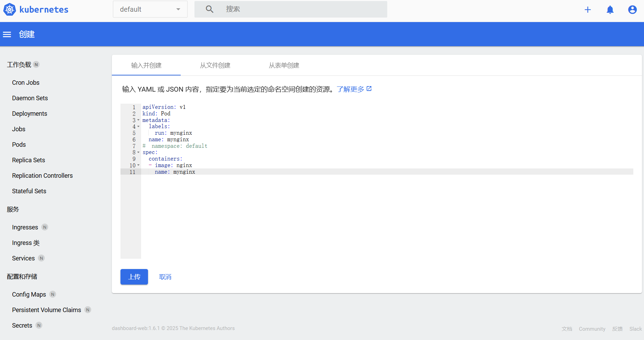
Task: Go to Deployments in the sidebar
Action: pyautogui.click(x=30, y=114)
